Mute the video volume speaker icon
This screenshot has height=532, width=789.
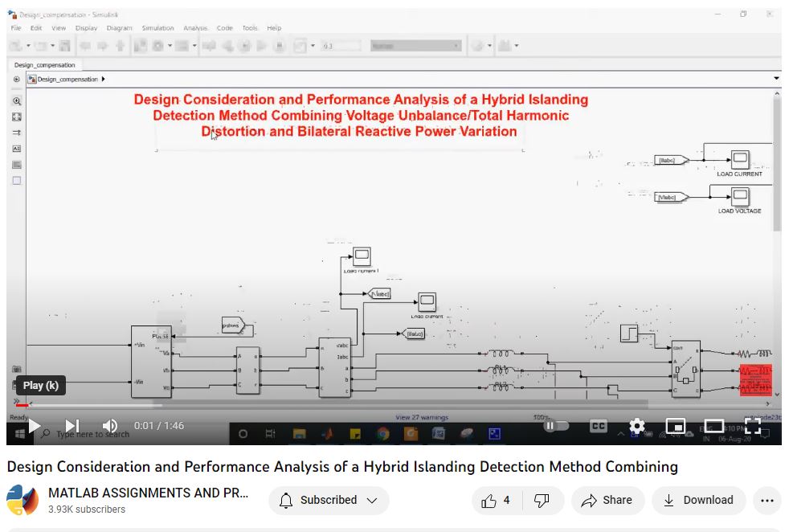click(x=110, y=426)
